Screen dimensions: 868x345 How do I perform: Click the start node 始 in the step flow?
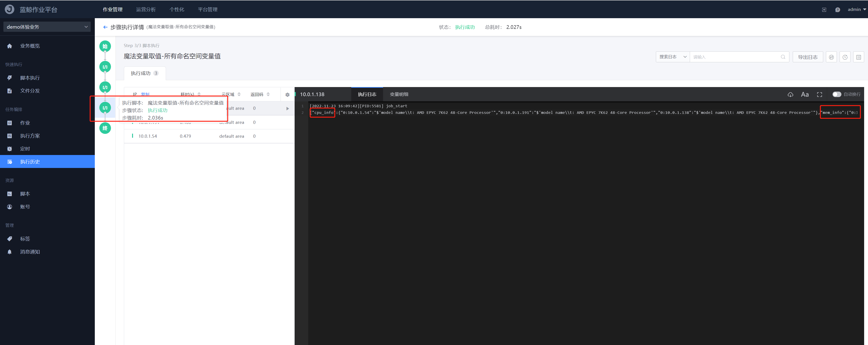105,46
